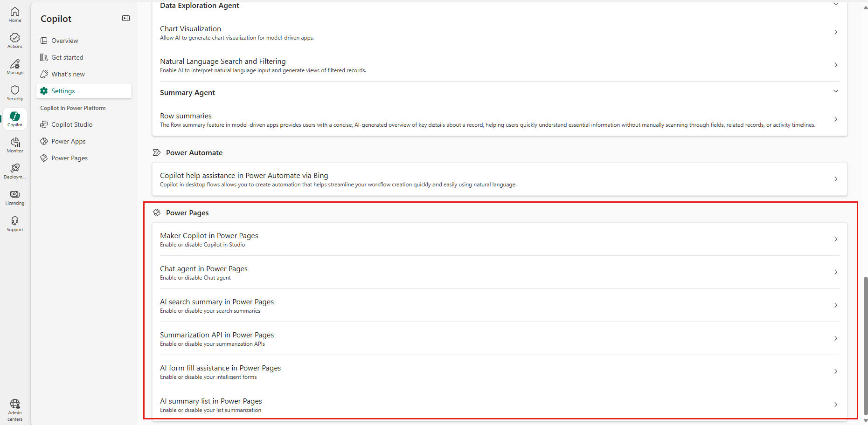Expand AI search summary in Power Pages chevron
Image resolution: width=868 pixels, height=425 pixels.
[836, 305]
